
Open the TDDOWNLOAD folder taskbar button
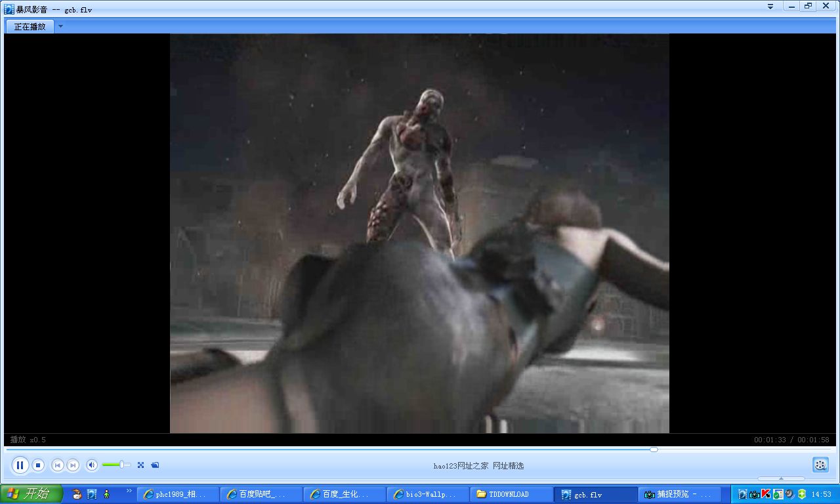[x=512, y=494]
